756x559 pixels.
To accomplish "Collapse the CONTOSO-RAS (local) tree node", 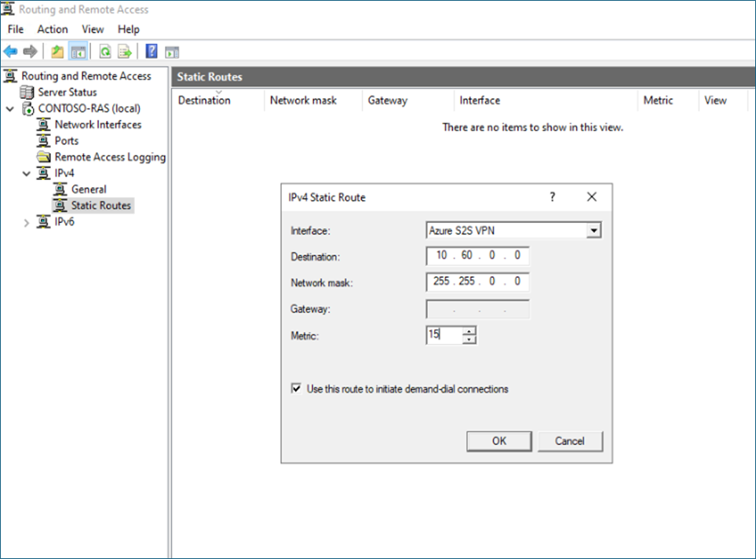I will tap(9, 108).
